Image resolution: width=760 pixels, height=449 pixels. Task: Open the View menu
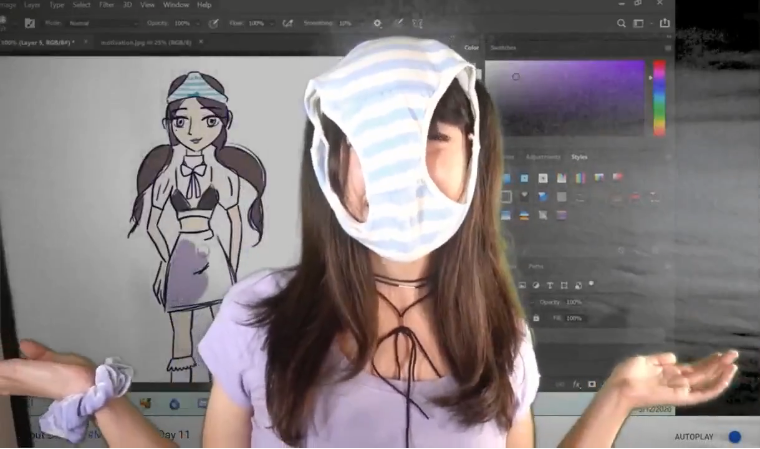(147, 5)
